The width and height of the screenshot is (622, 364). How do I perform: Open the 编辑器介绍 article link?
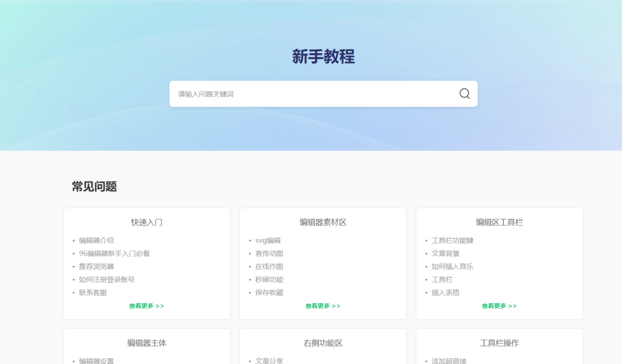[x=96, y=241]
